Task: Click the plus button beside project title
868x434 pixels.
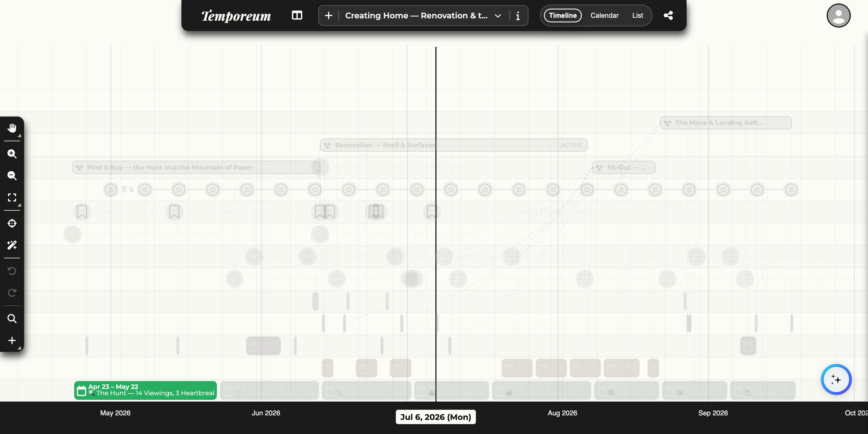Action: [x=329, y=15]
